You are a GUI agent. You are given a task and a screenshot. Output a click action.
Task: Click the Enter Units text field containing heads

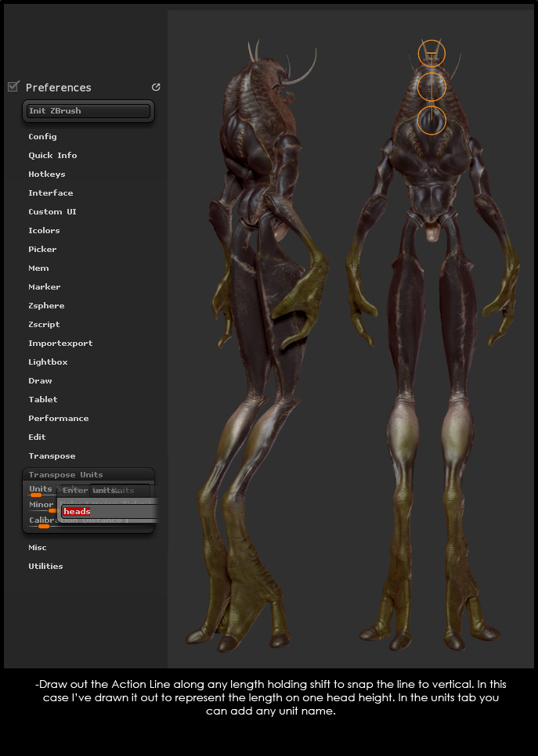pyautogui.click(x=110, y=512)
